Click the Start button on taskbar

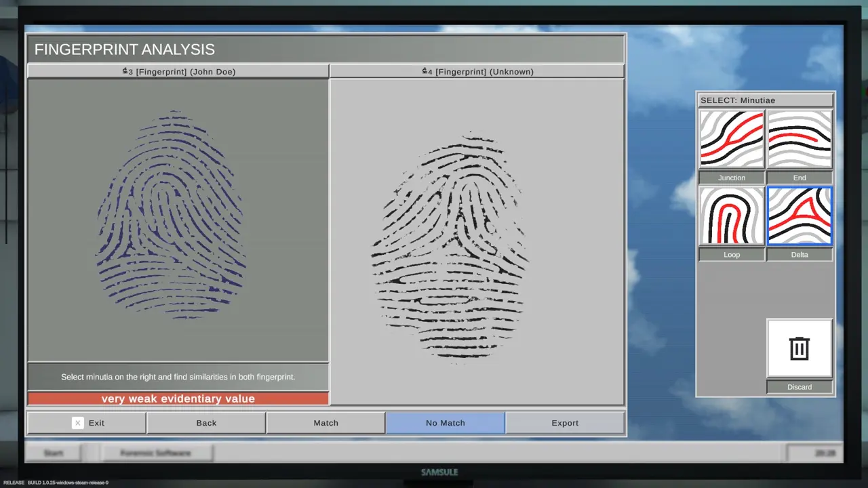pyautogui.click(x=54, y=453)
